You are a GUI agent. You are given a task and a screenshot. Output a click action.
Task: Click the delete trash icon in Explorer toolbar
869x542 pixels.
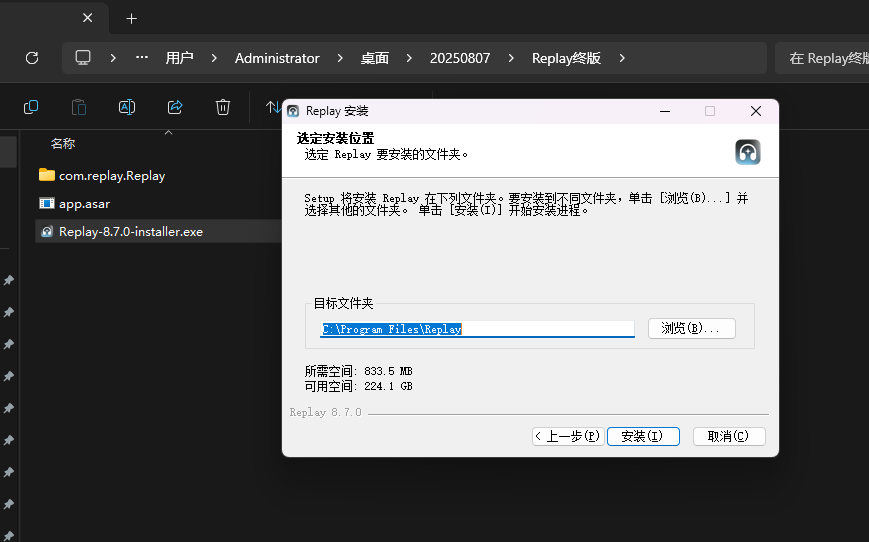tap(223, 107)
